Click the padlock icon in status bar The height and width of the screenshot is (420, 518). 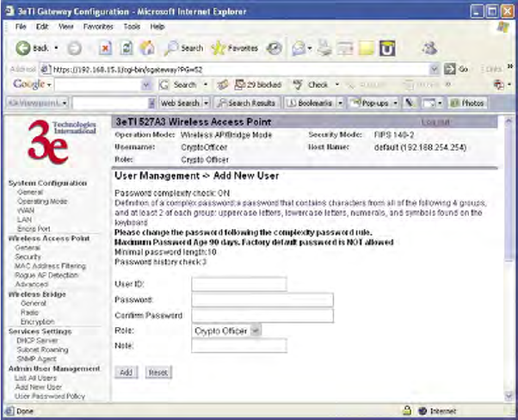tap(407, 411)
